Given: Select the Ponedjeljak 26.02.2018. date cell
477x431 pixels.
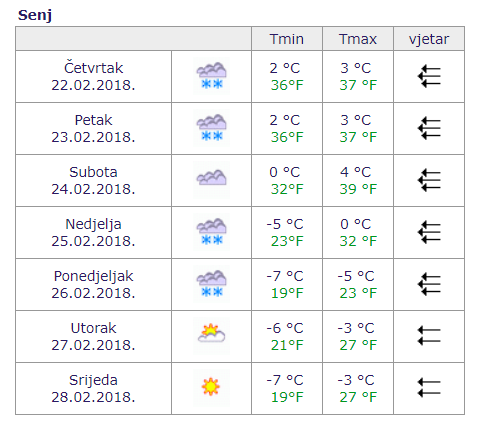Looking at the screenshot, I should coord(93,284).
